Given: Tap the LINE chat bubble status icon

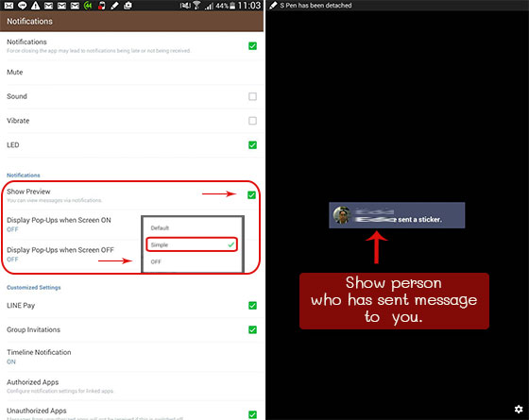Looking at the screenshot, I should (x=23, y=6).
